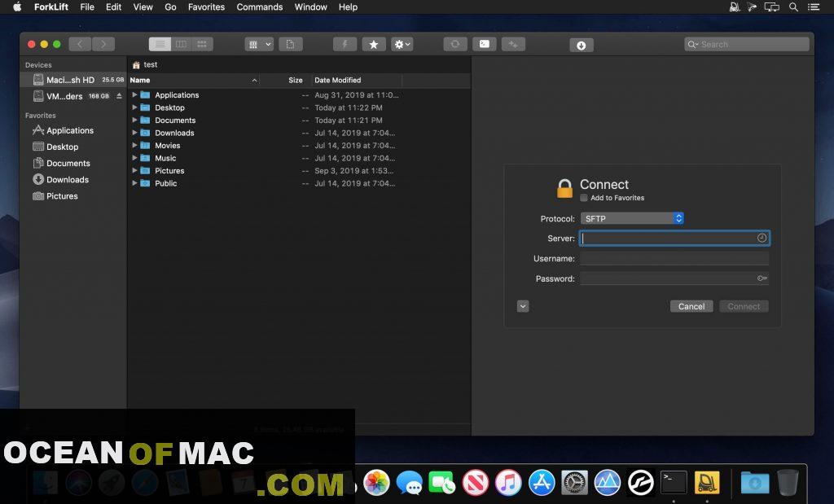Switch to icon grid view in toolbar
The image size is (834, 504).
[202, 44]
